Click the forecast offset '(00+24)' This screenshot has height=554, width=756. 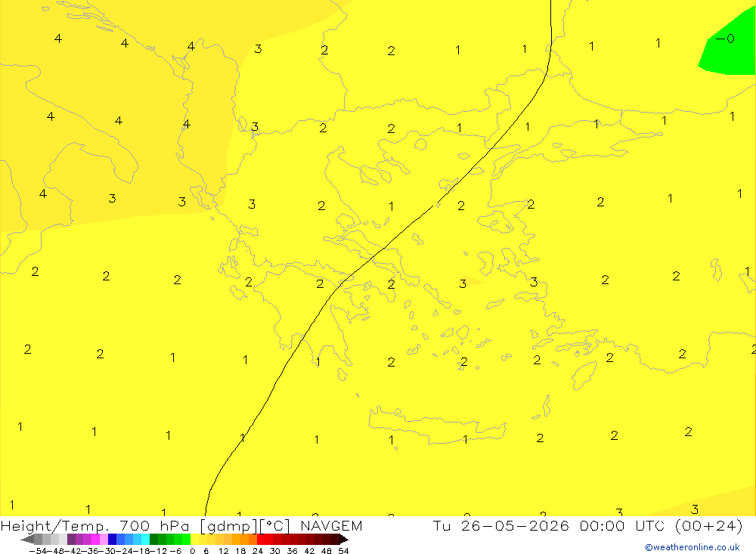(x=708, y=525)
